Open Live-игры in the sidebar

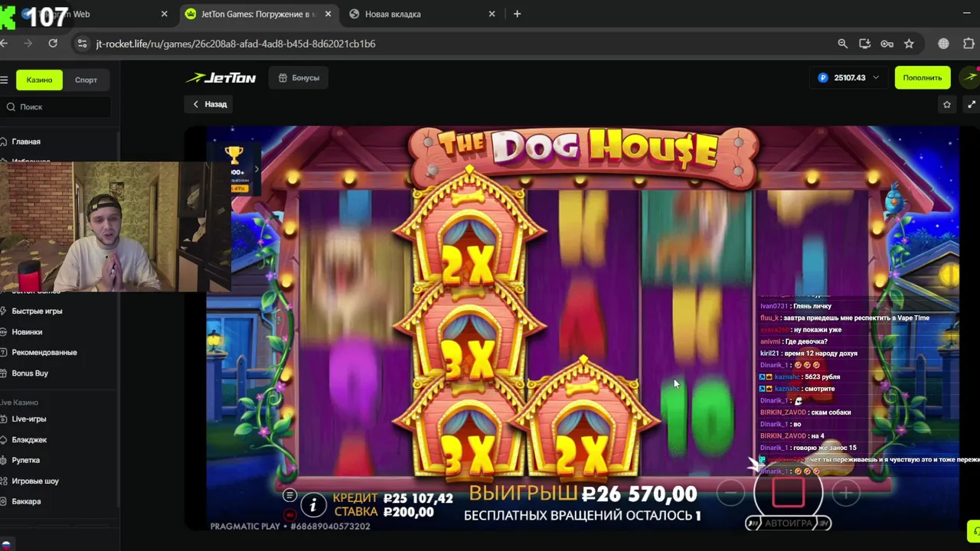click(28, 419)
